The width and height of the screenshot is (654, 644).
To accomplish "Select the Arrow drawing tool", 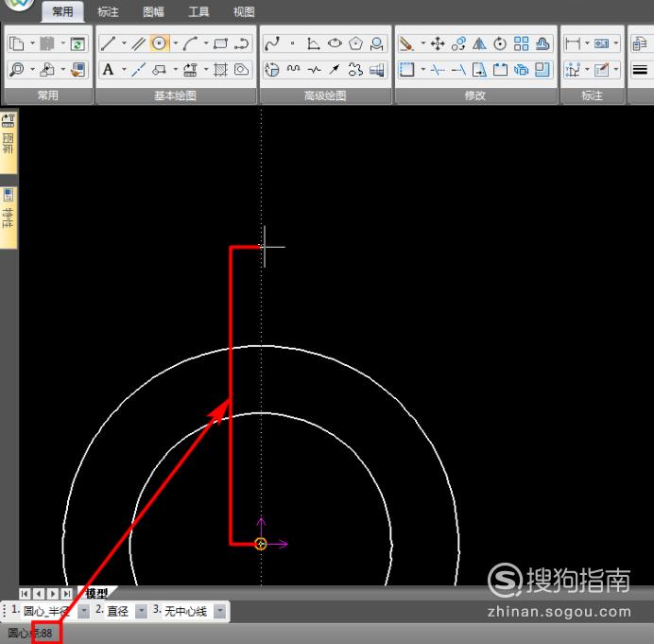I will pos(335,69).
